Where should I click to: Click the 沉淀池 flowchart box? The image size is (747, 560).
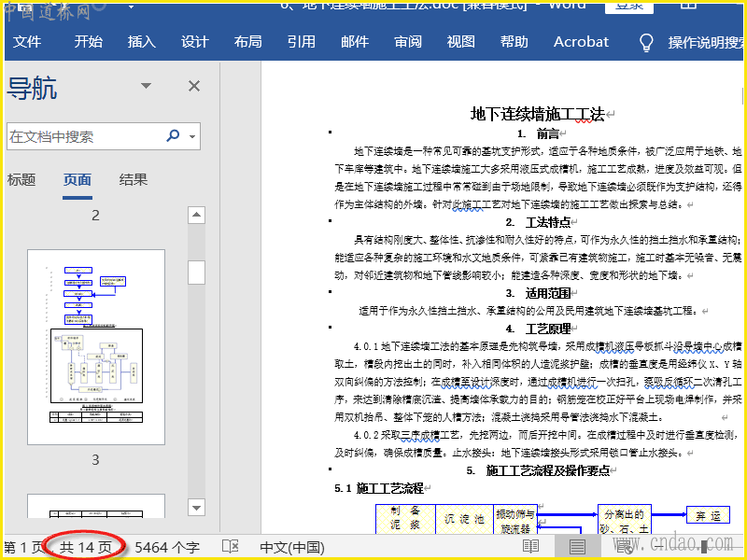[464, 519]
